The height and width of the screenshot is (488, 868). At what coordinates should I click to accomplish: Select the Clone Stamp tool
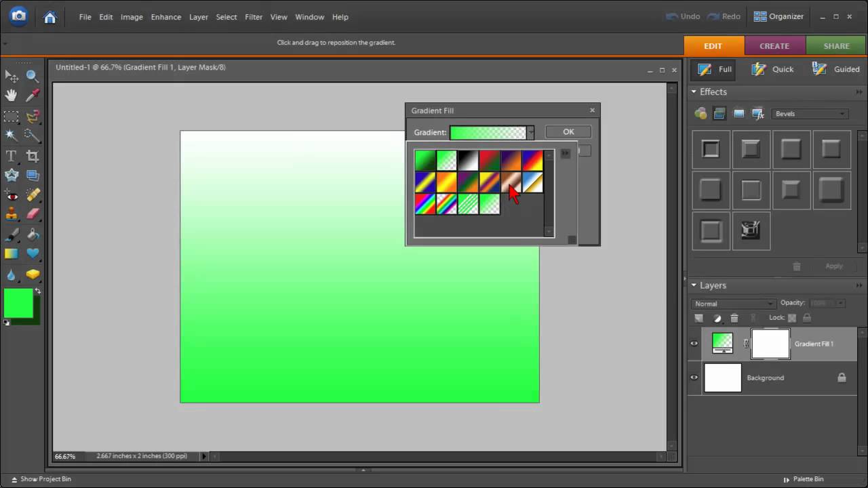[12, 214]
